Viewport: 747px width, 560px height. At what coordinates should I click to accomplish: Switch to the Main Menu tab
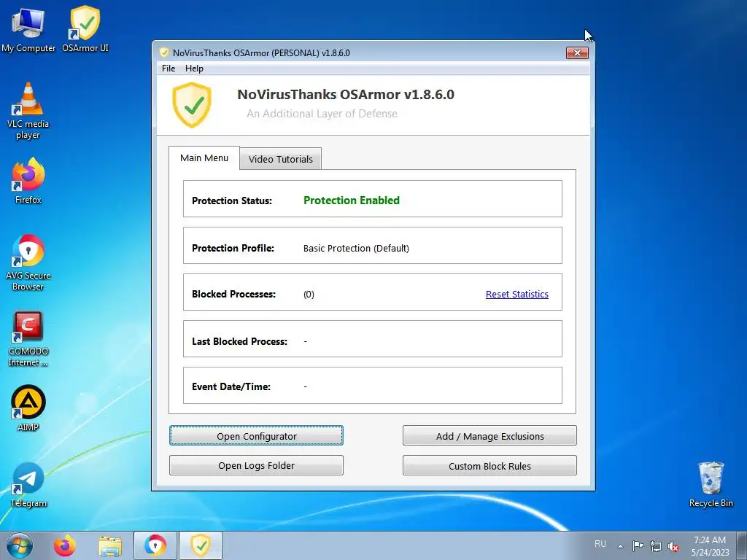pos(204,157)
